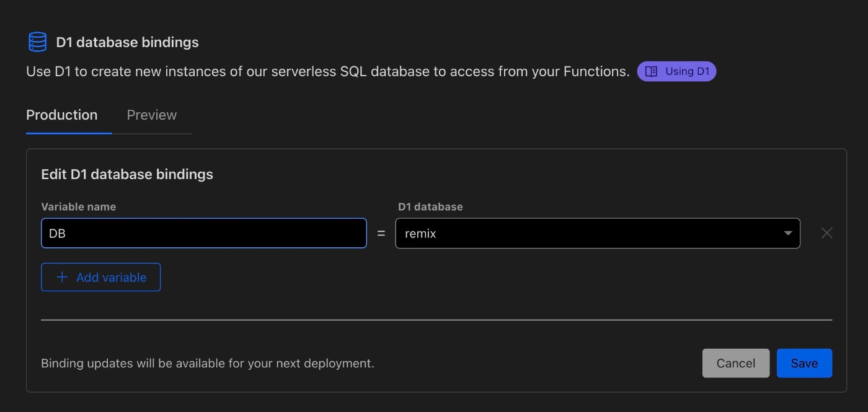Click the 'Variable name' field label
868x412 pixels.
pos(79,207)
